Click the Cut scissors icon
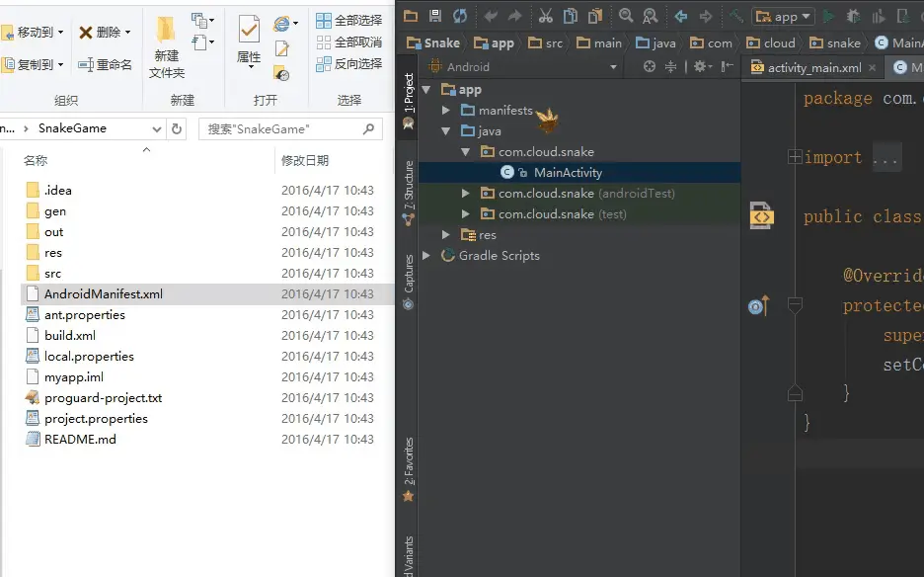924x577 pixels. point(546,16)
